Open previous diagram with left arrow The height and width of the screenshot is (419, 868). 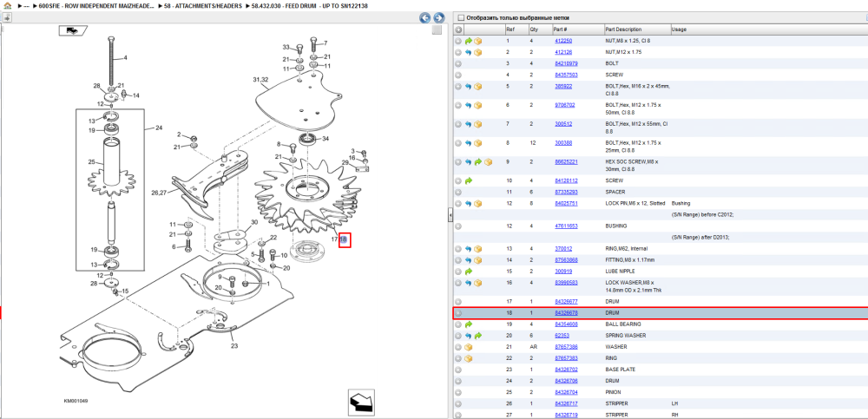(x=425, y=17)
